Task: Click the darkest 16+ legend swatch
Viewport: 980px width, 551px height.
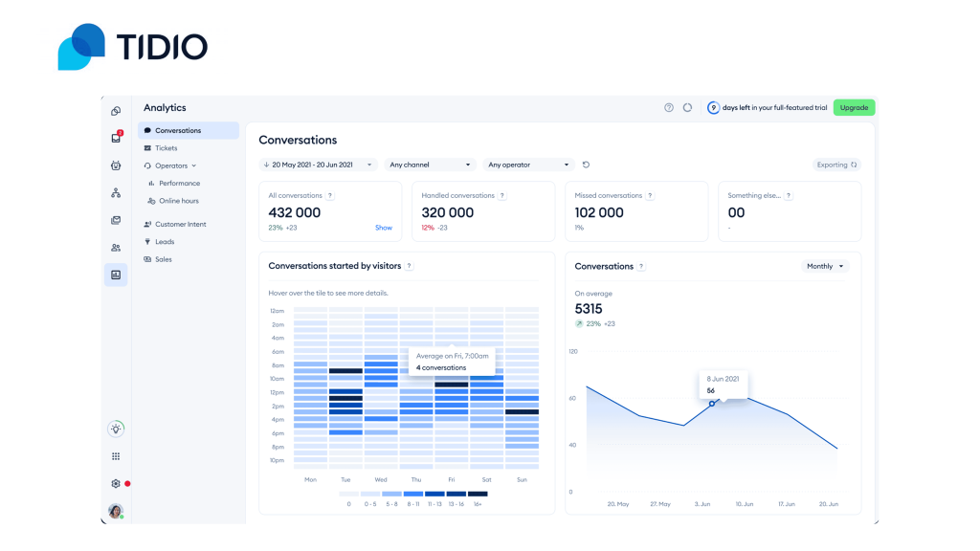Action: (478, 494)
